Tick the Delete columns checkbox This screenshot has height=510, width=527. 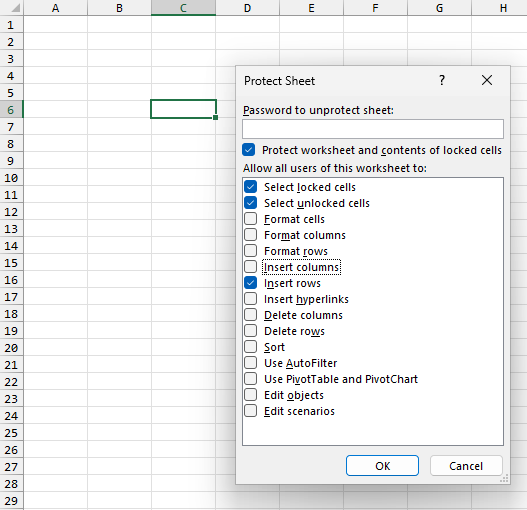(251, 315)
